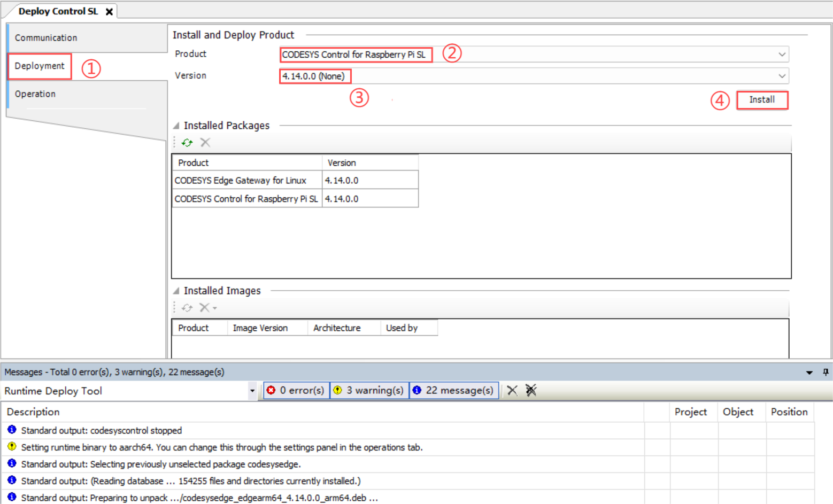Clear all messages with the crossed X icon
This screenshot has width=833, height=504.
coord(531,391)
